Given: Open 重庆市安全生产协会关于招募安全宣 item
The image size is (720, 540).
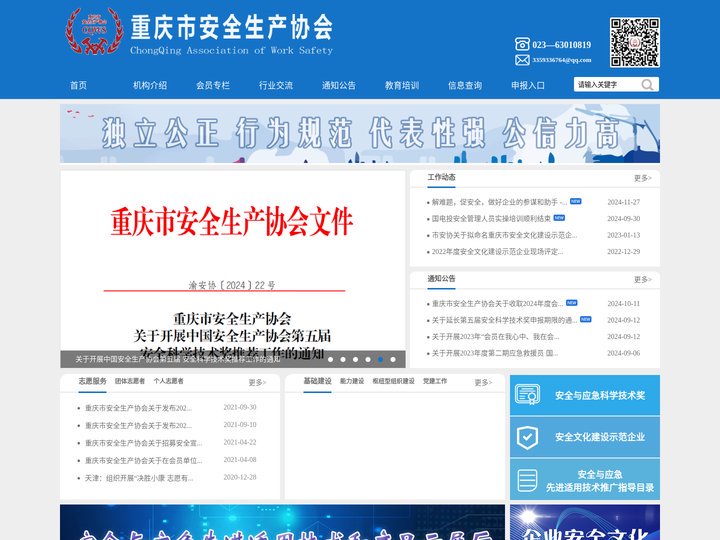Looking at the screenshot, I should point(143,443).
